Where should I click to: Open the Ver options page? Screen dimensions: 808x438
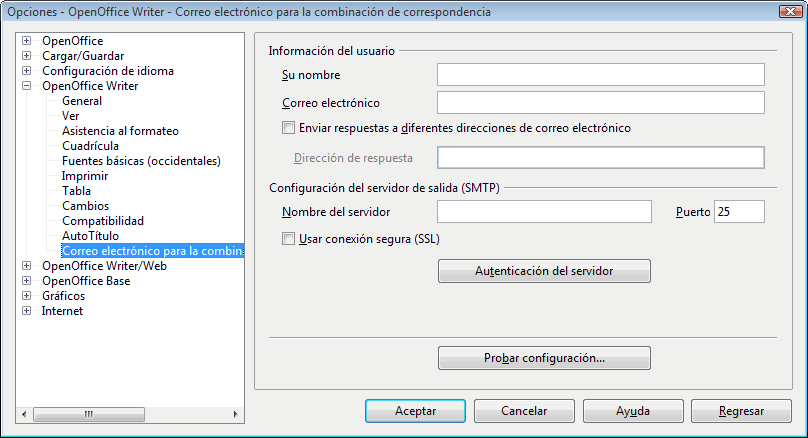(x=71, y=116)
